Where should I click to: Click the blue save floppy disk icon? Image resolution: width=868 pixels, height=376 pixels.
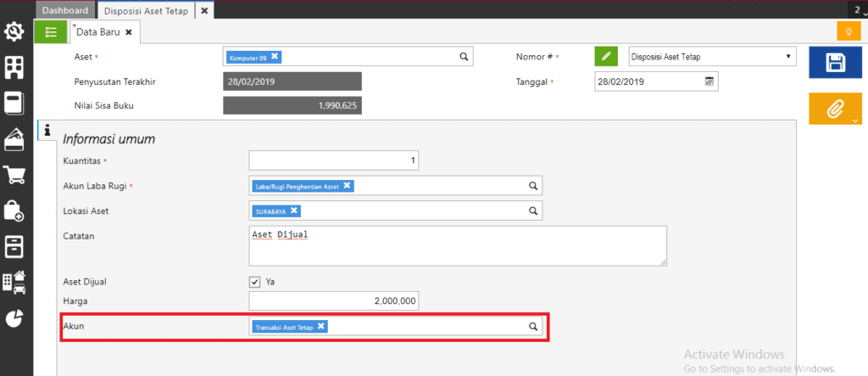(x=835, y=65)
